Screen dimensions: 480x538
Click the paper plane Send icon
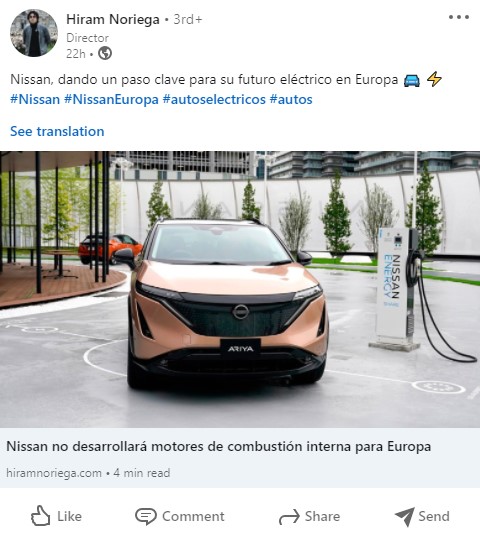pos(405,516)
